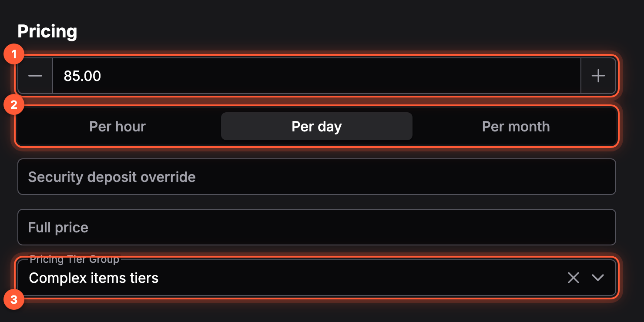Click the Full price placeholder text

point(58,228)
